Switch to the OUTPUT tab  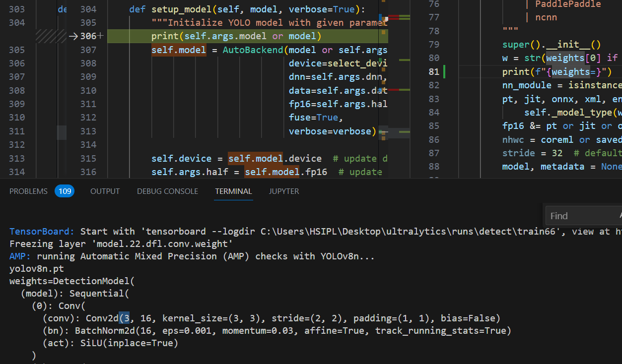pos(105,191)
